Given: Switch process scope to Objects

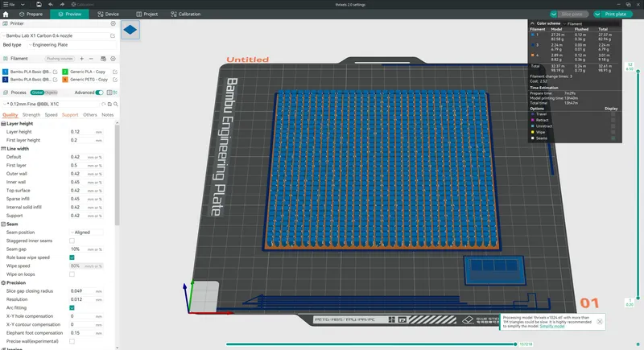Looking at the screenshot, I should (x=51, y=93).
